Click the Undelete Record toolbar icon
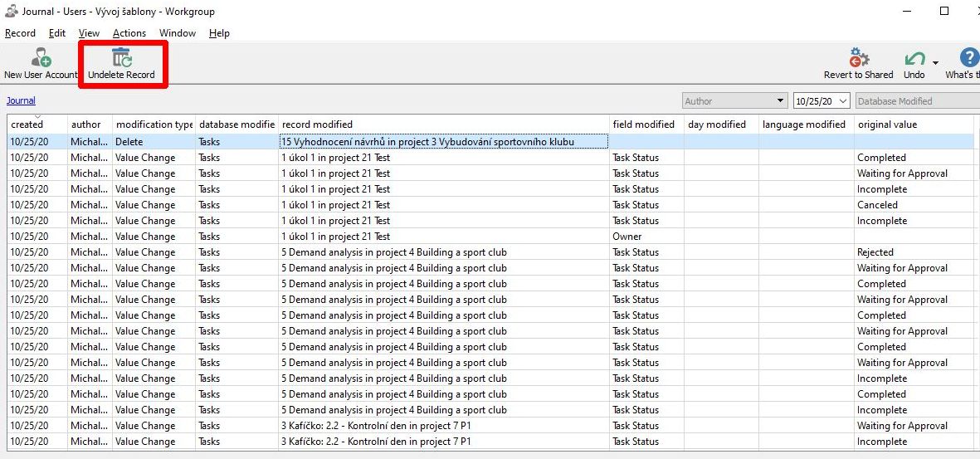The image size is (980, 459). point(122,58)
